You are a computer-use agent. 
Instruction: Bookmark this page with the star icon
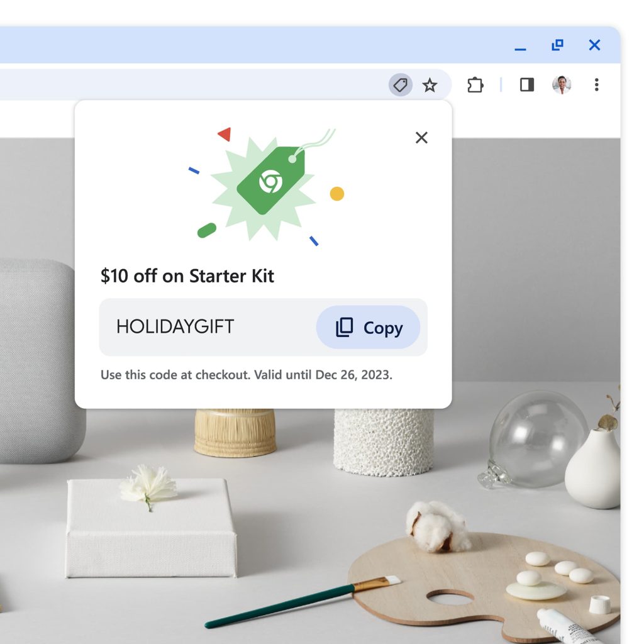tap(430, 85)
